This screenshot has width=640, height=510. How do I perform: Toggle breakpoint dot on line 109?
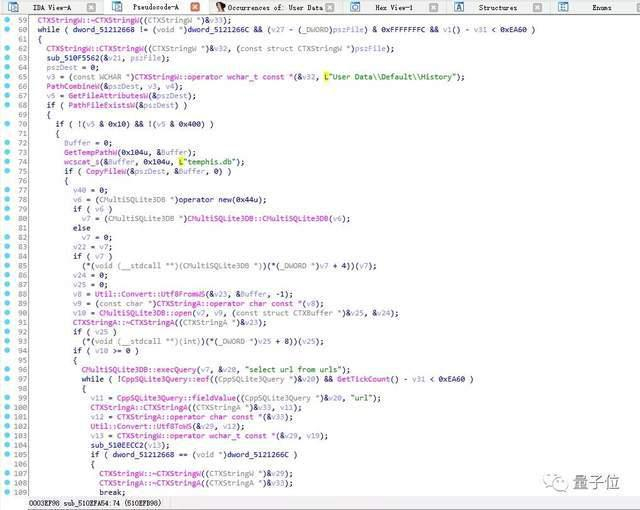(7, 492)
